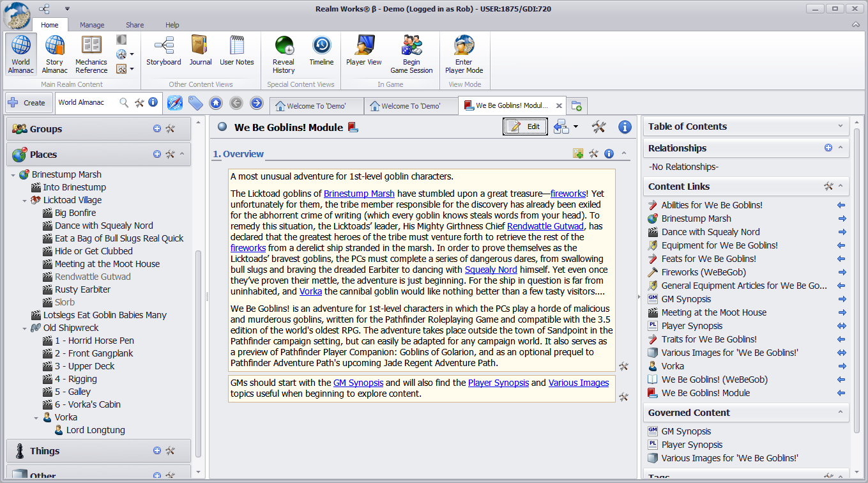
Task: Collapse the Governed Content panel
Action: (x=841, y=412)
